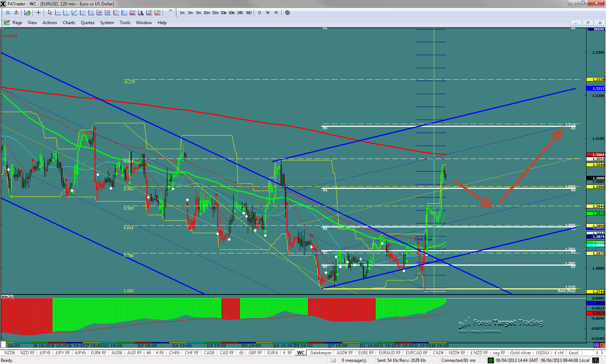Switch to Monthly (M) timeframe
606x364 pixels.
(276, 13)
